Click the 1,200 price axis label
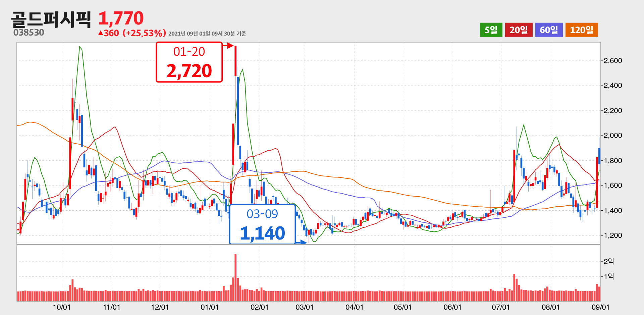The width and height of the screenshot is (644, 315). (613, 235)
